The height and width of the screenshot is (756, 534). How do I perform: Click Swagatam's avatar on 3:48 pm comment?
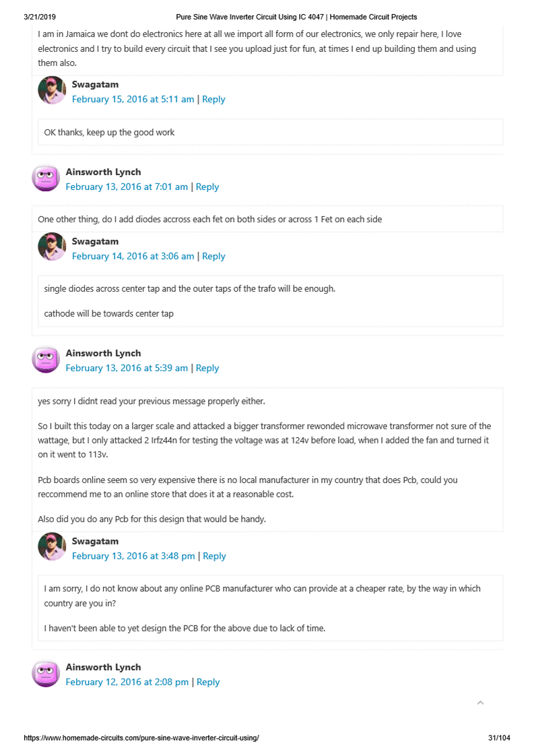[52, 547]
